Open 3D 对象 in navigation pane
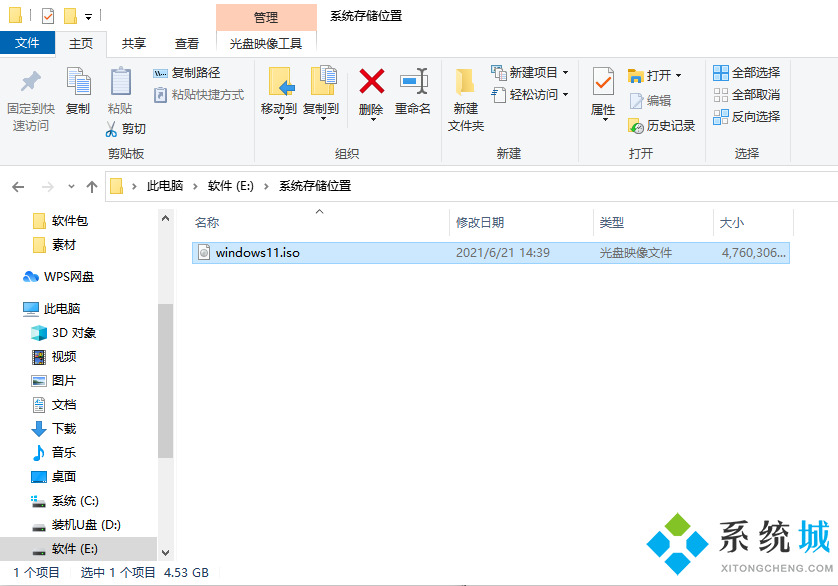Screen dimensions: 838x586 [x=64, y=333]
